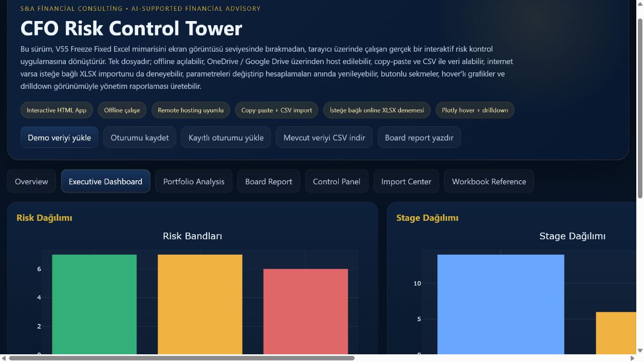Click the Stage Dağılımı card title
Viewport: 644px width, 362px height.
tap(427, 218)
